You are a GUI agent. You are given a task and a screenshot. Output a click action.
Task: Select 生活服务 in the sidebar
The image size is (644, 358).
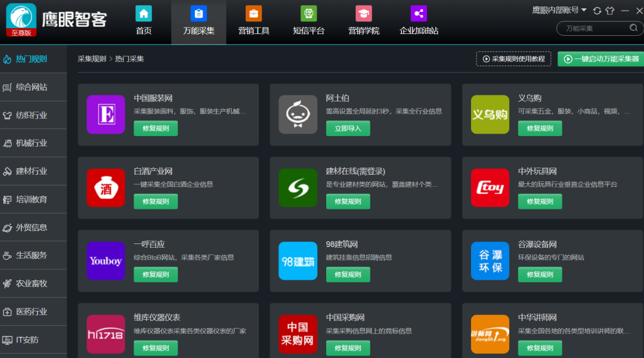pyautogui.click(x=33, y=255)
